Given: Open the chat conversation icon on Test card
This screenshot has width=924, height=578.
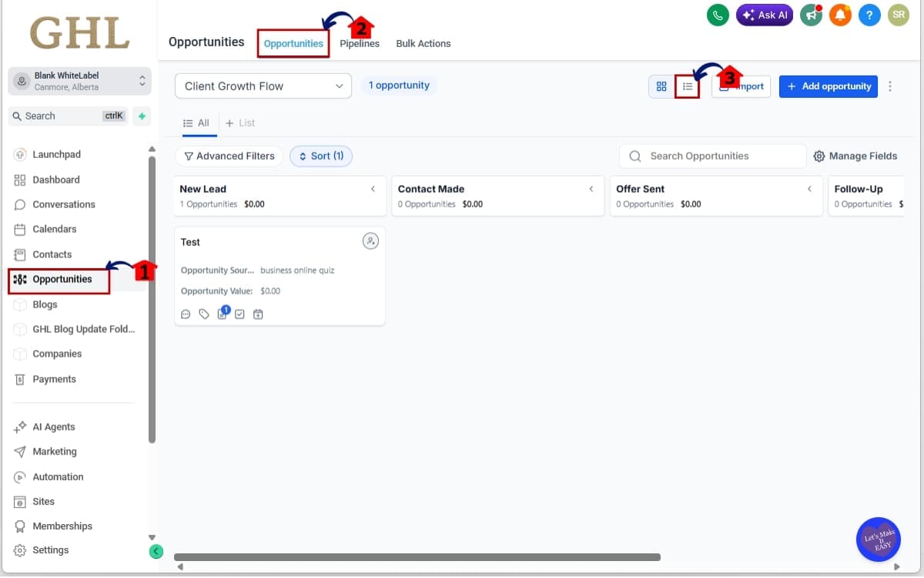Looking at the screenshot, I should pos(186,314).
